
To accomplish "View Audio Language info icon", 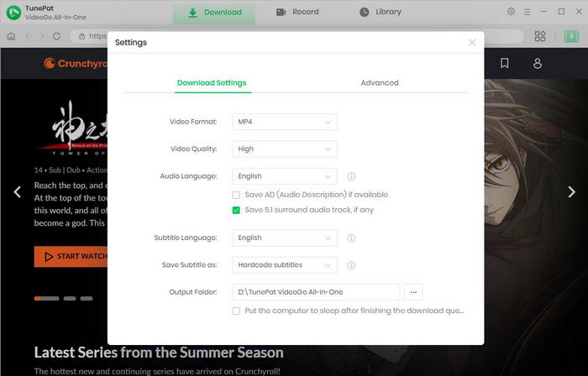I will click(351, 176).
